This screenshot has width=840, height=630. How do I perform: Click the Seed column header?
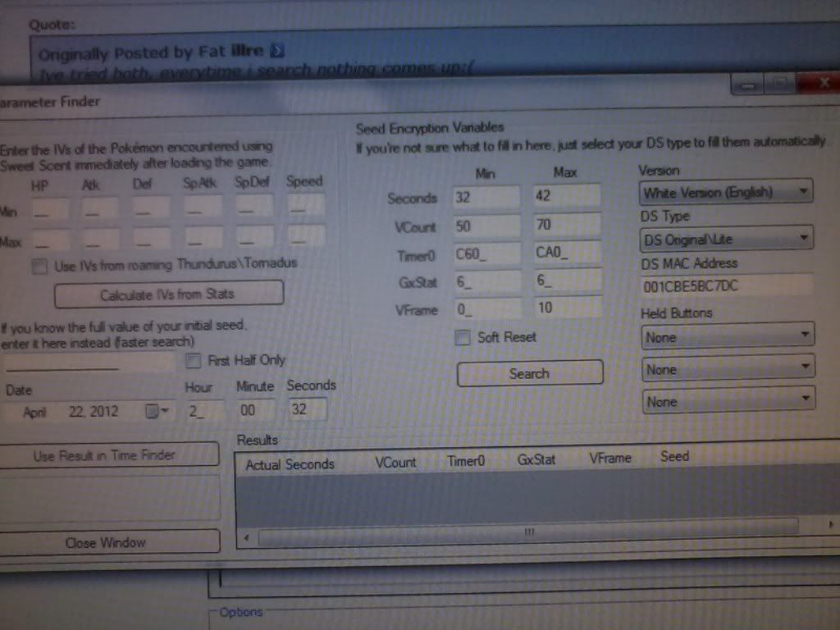click(x=674, y=457)
